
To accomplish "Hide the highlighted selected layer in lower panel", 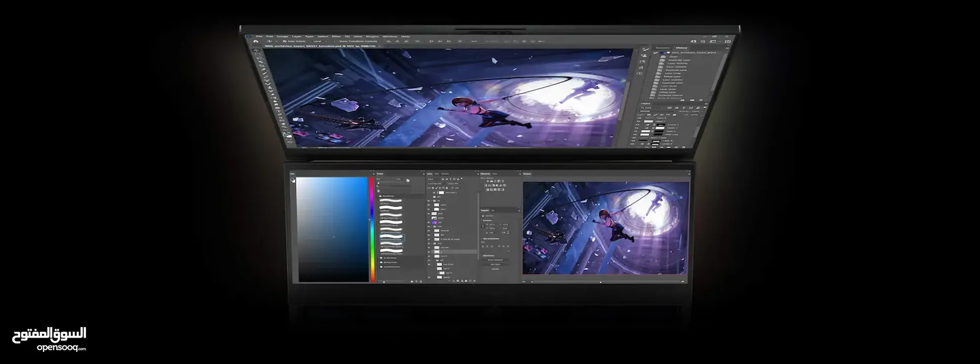I will click(429, 252).
